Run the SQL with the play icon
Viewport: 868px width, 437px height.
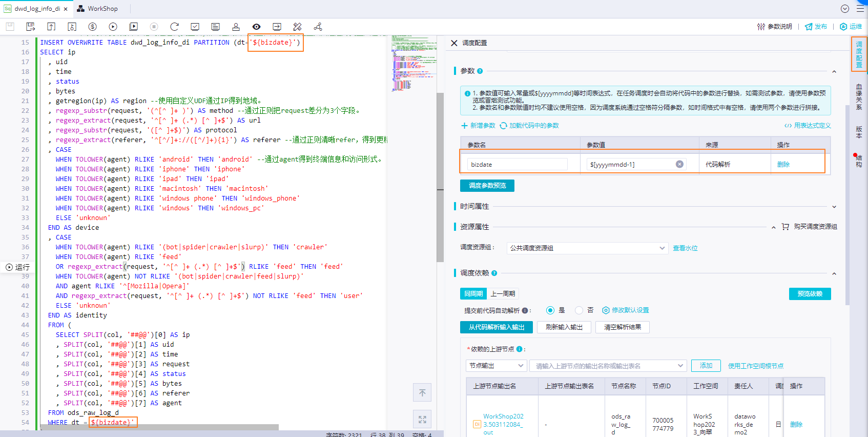pyautogui.click(x=113, y=27)
